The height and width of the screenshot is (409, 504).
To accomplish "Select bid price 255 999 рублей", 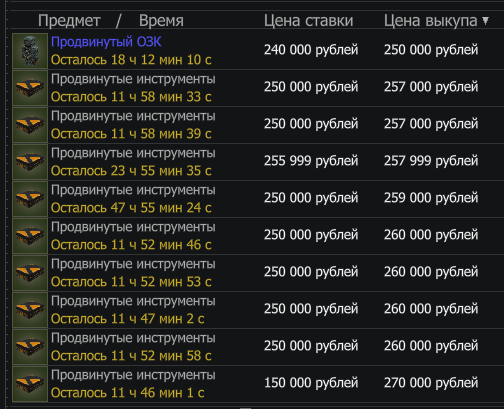I will (311, 161).
